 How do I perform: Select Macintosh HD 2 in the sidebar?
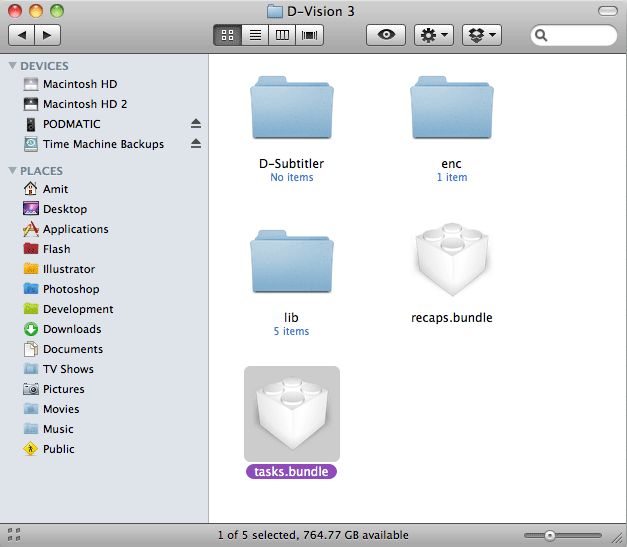coord(104,104)
